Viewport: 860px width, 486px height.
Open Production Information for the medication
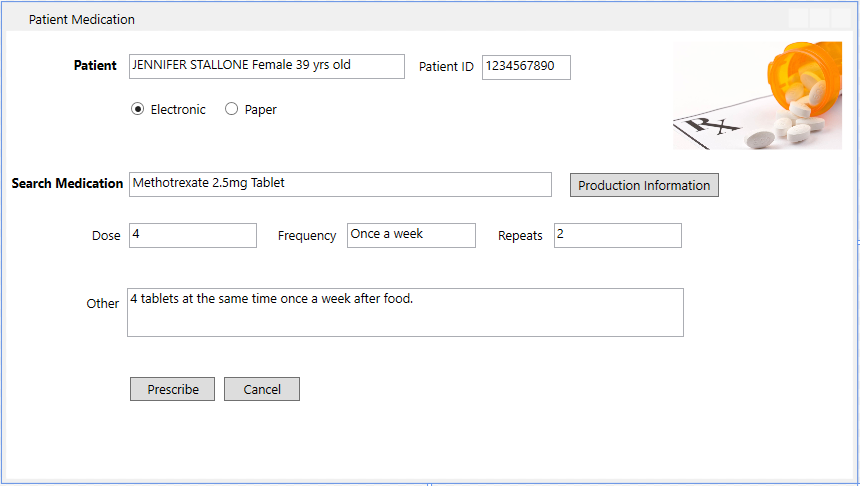[644, 185]
